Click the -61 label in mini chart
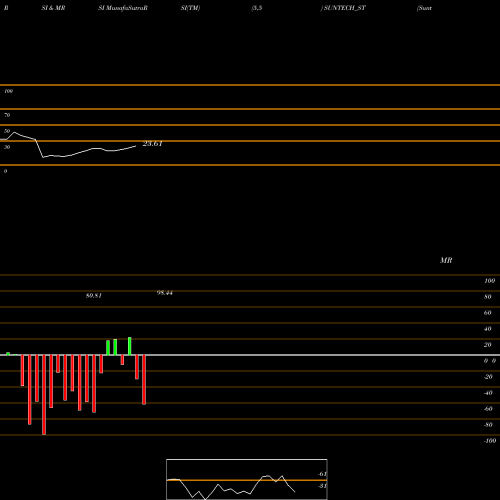 322,474
